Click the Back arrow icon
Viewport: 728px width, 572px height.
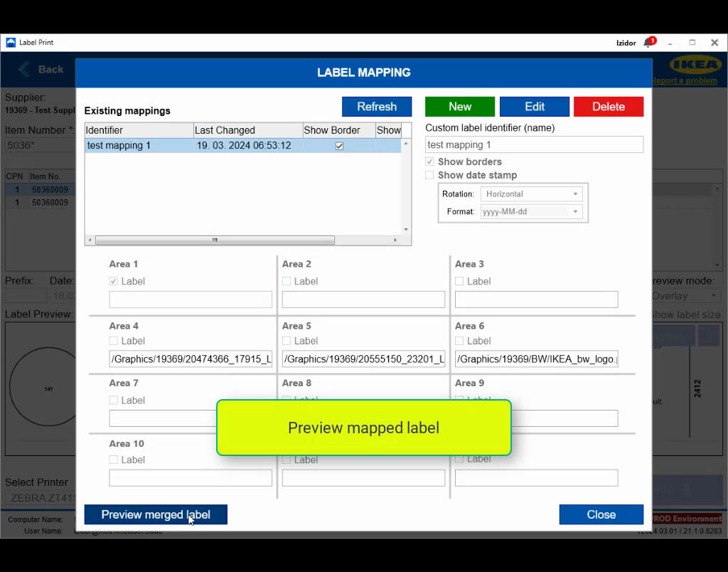[x=23, y=69]
